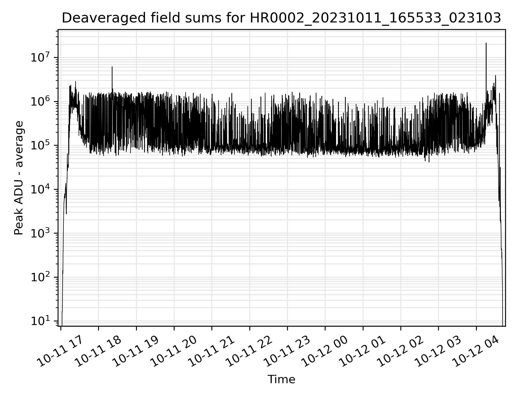Click the y-axis label 'Peak ADU - average'
Image resolution: width=532 pixels, height=399 pixels.
point(19,178)
